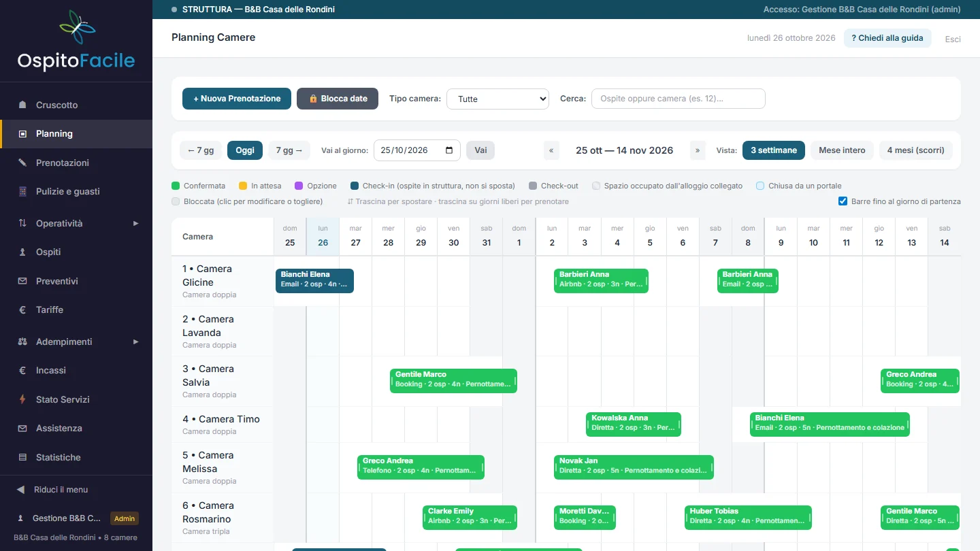Viewport: 980px width, 551px height.
Task: Click the Pulizie e guasti icon
Action: click(22, 191)
